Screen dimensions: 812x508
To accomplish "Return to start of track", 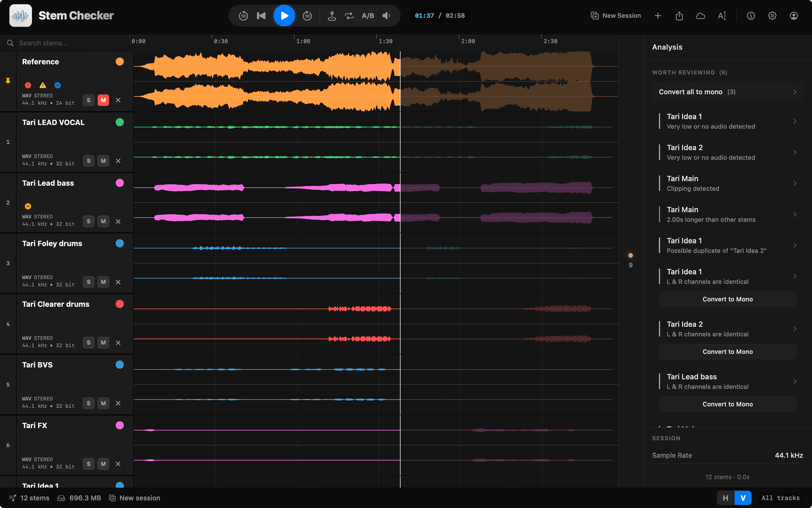I will tap(261, 15).
